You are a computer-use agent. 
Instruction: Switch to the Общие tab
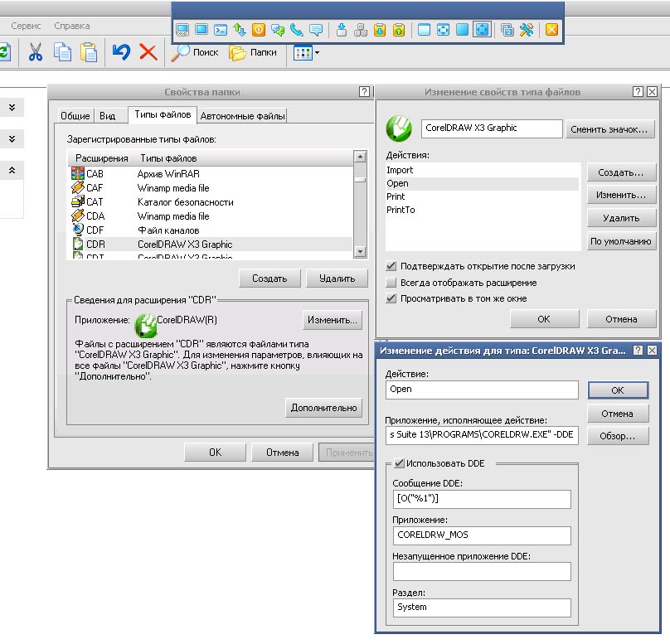75,116
